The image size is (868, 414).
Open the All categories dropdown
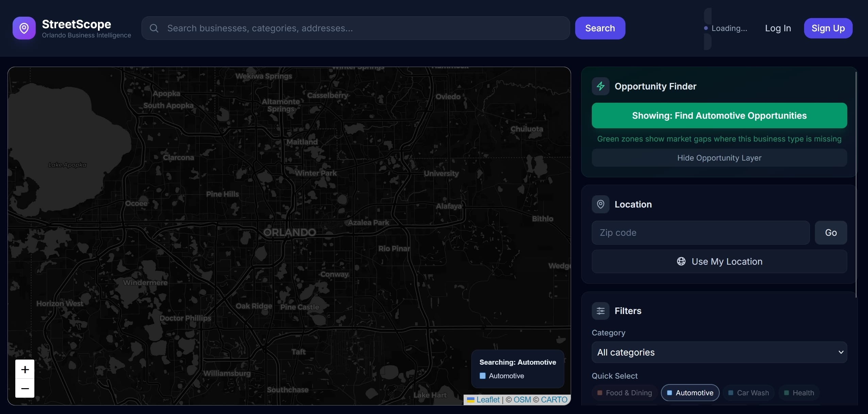pos(719,352)
